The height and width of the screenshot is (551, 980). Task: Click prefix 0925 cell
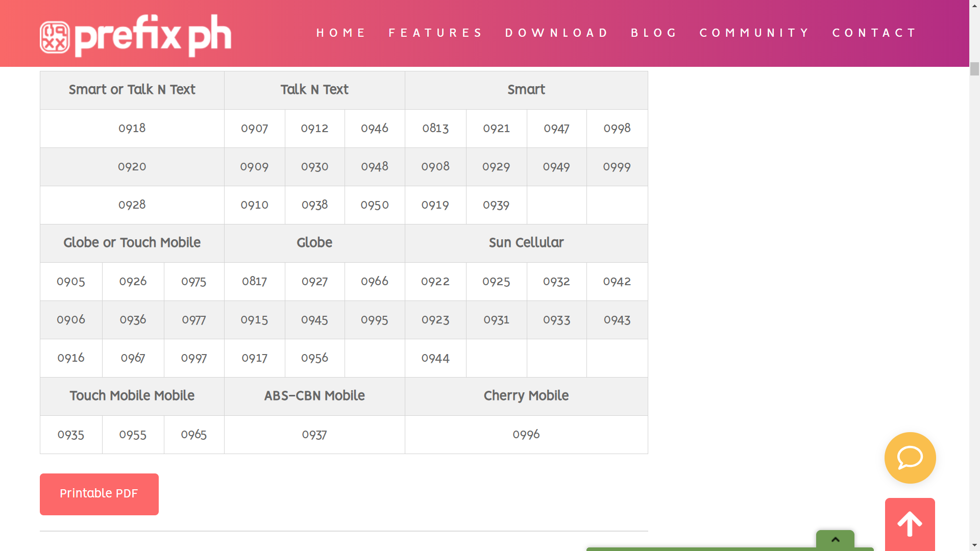click(497, 282)
